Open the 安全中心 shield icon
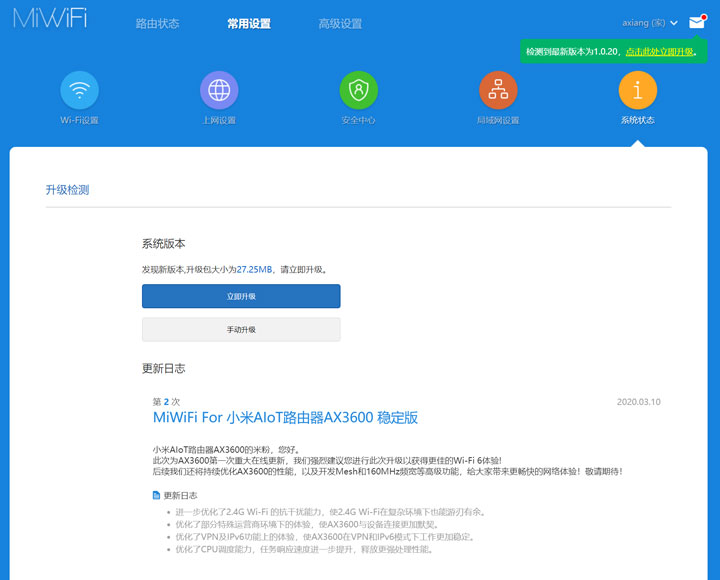Screen dimensions: 720x580 [359, 90]
